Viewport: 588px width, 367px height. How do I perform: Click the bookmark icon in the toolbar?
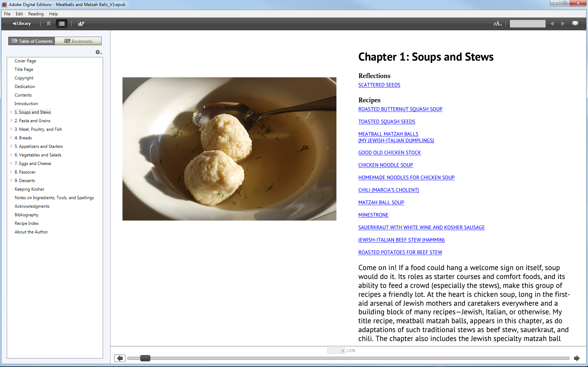48,24
